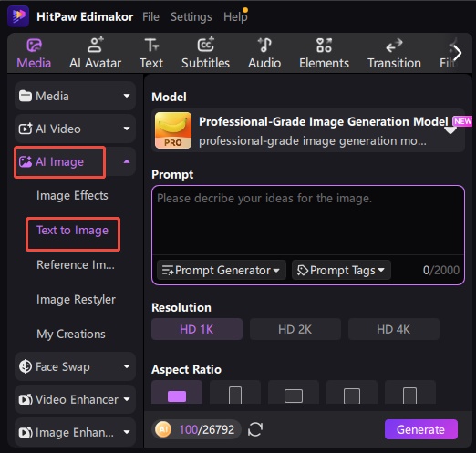Switch to the Media tab
This screenshot has width=476, height=453.
34,54
